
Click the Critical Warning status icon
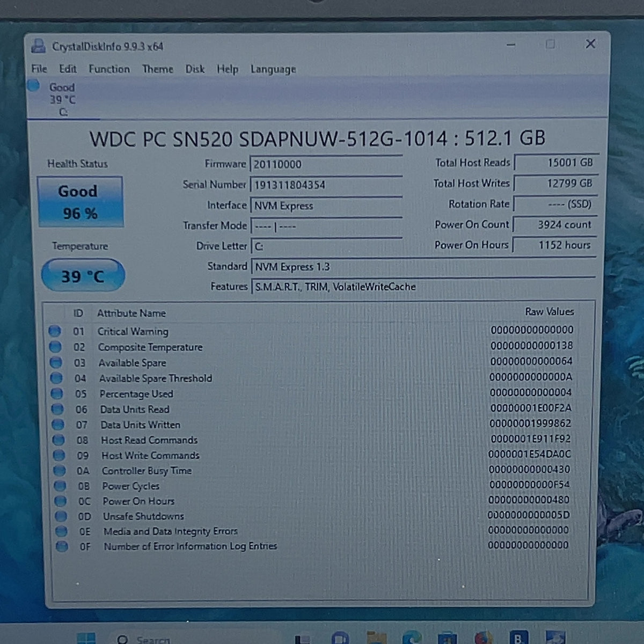[55, 331]
